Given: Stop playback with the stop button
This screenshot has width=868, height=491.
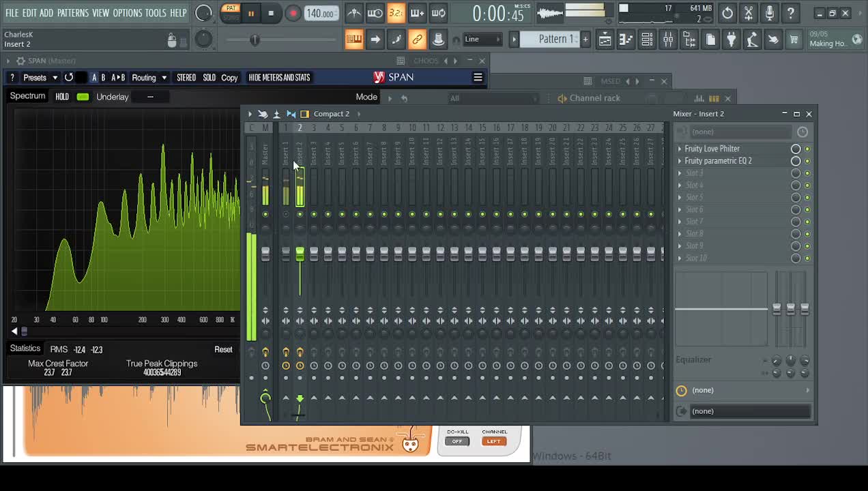Looking at the screenshot, I should click(x=271, y=13).
